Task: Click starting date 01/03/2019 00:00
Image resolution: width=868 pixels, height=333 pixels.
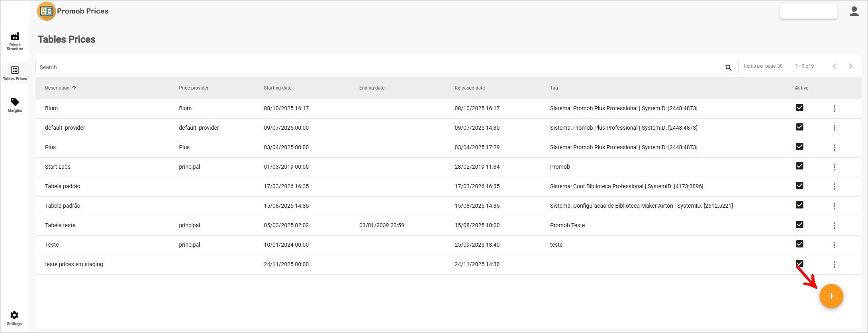Action: 286,167
